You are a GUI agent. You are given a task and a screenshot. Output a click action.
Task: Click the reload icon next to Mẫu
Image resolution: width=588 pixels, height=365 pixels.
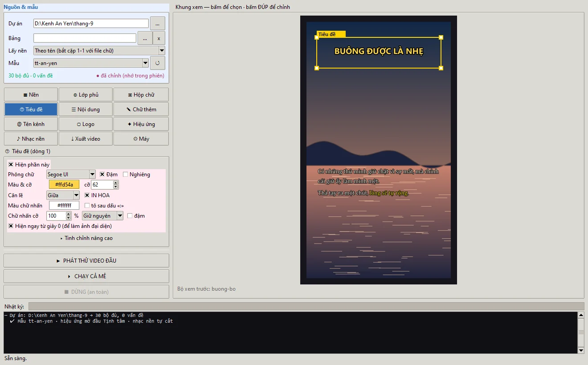click(158, 63)
